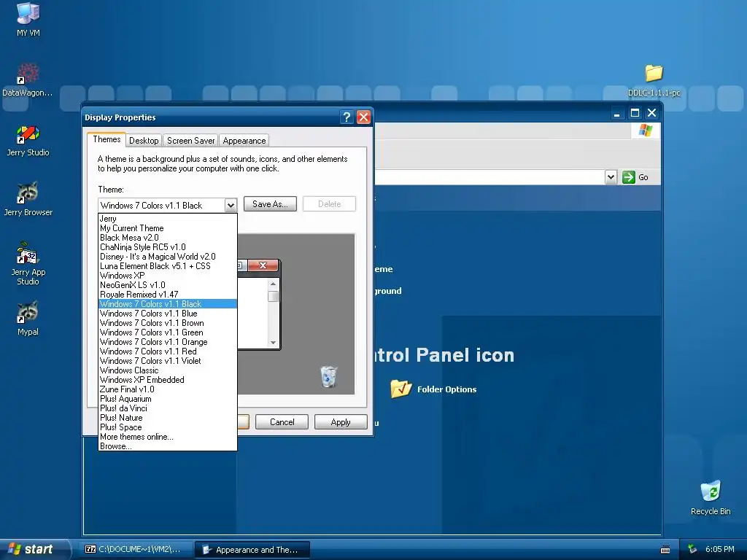Switch to the Themes tab
Viewport: 747px width, 560px height.
(107, 139)
